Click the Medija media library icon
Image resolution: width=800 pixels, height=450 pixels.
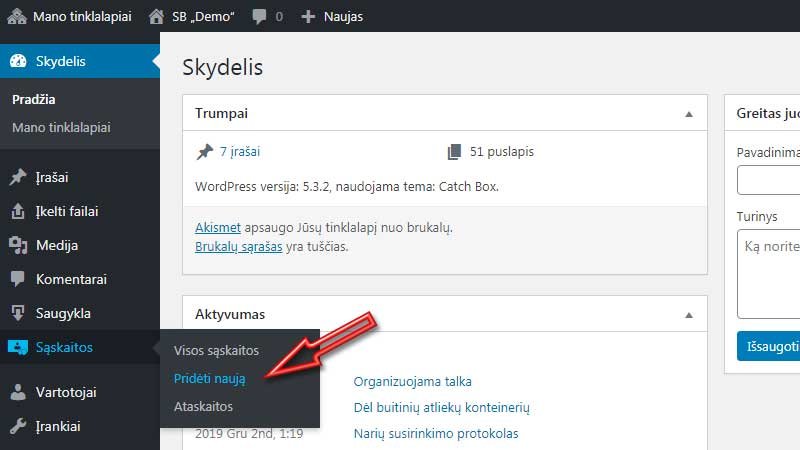(x=18, y=245)
